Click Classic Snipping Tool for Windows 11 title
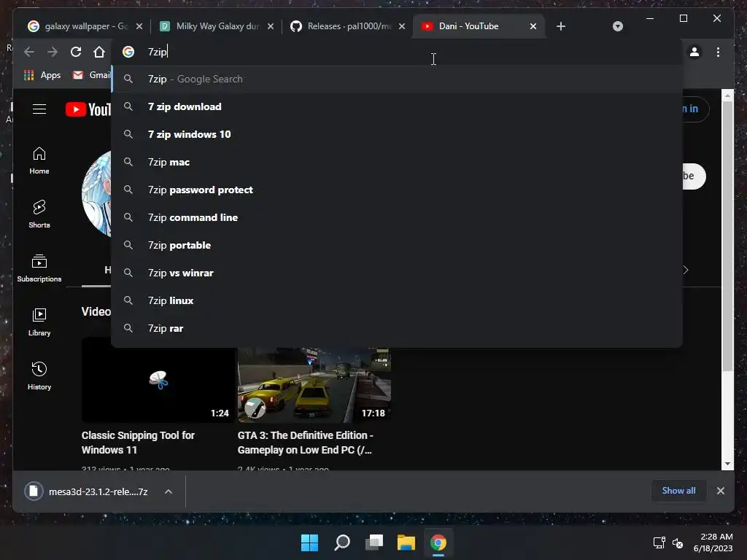Viewport: 747px width, 560px height. (x=138, y=443)
